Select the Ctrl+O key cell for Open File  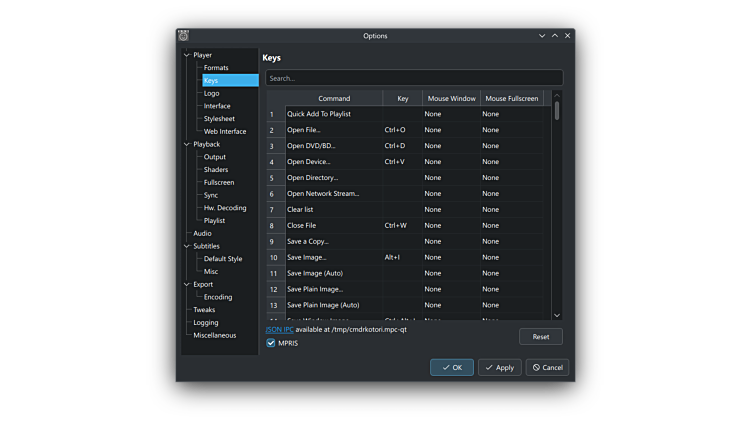402,130
